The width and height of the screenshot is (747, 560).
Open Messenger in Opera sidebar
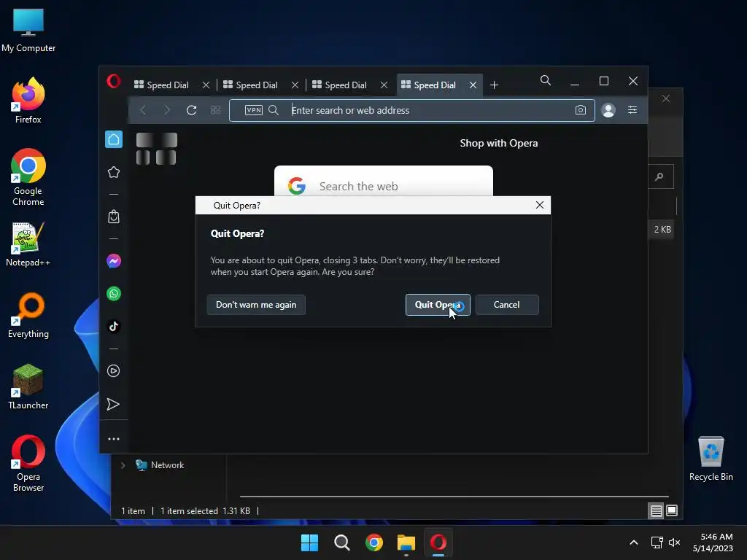click(x=114, y=261)
